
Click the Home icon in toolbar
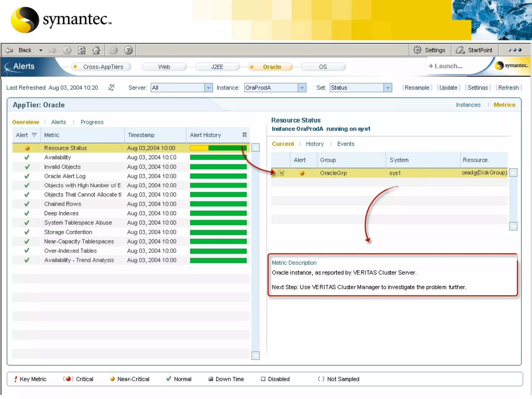96,50
